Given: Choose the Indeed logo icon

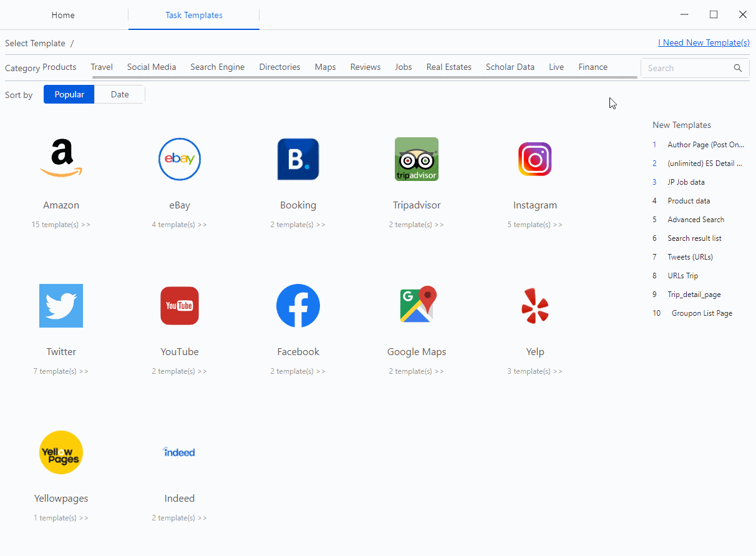Looking at the screenshot, I should (x=180, y=452).
